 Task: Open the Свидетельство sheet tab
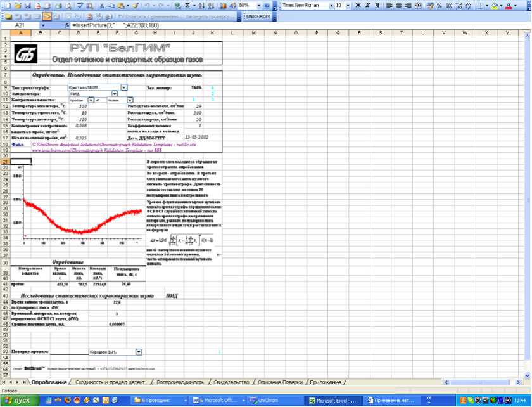click(x=231, y=382)
